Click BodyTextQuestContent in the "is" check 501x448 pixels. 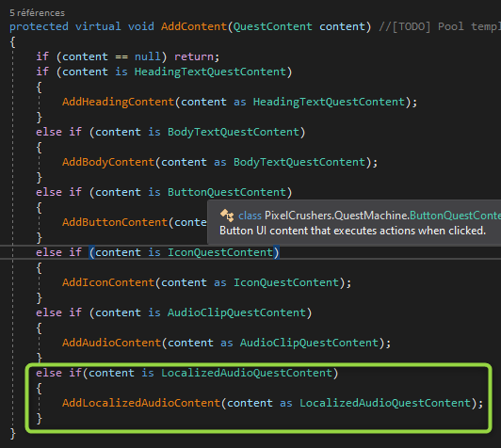point(234,132)
